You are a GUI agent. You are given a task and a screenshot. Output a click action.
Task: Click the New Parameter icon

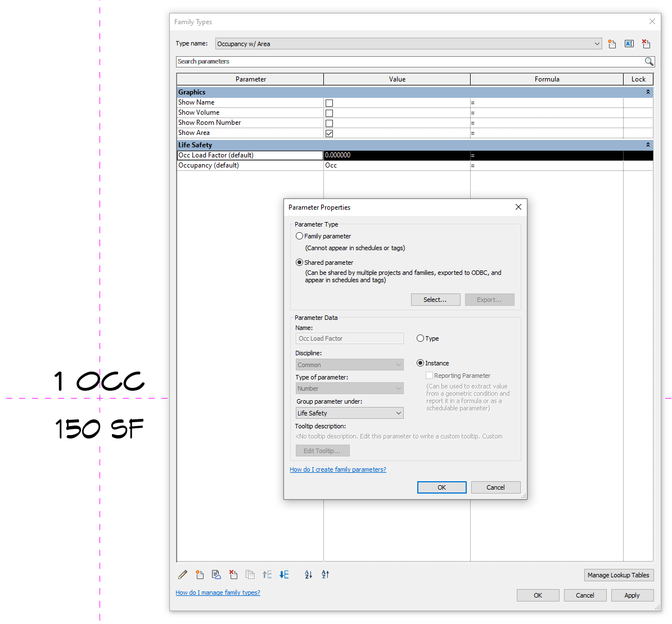coord(200,575)
